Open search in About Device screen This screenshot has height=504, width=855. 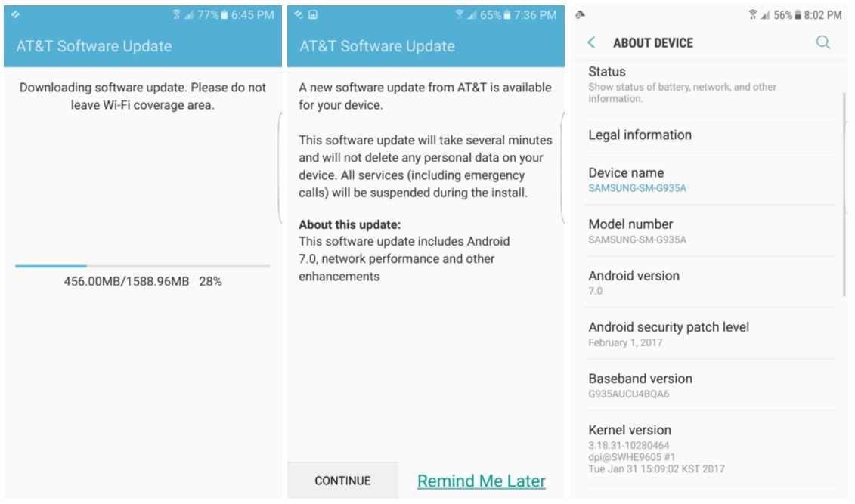click(822, 42)
